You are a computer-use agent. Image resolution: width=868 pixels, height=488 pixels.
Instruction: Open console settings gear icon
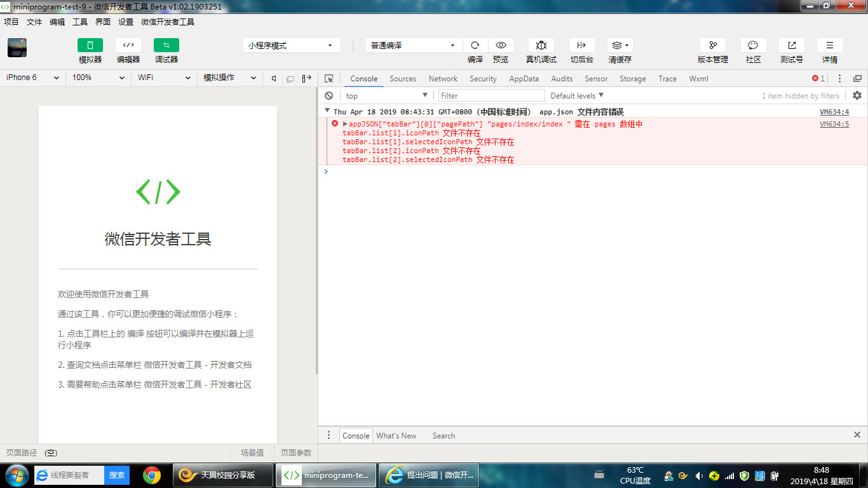coord(857,95)
